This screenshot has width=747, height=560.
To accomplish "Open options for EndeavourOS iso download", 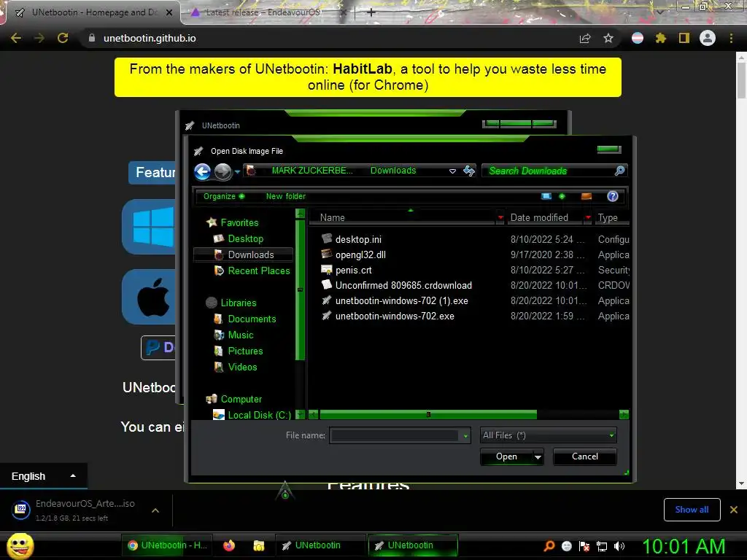I will click(155, 510).
